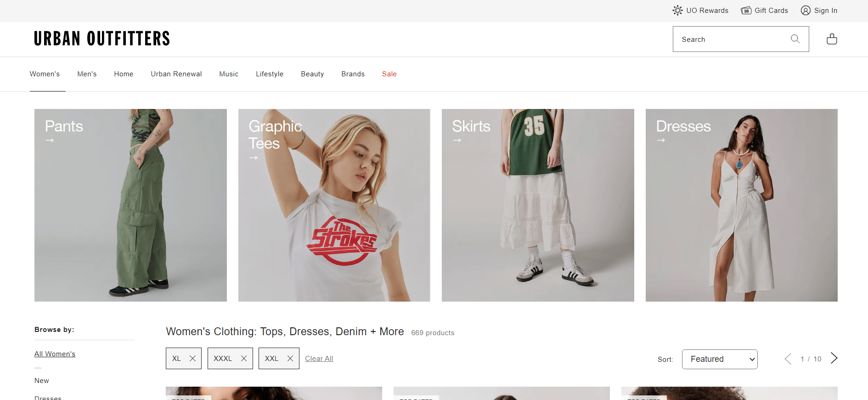Open the UO Rewards link text

pos(707,11)
